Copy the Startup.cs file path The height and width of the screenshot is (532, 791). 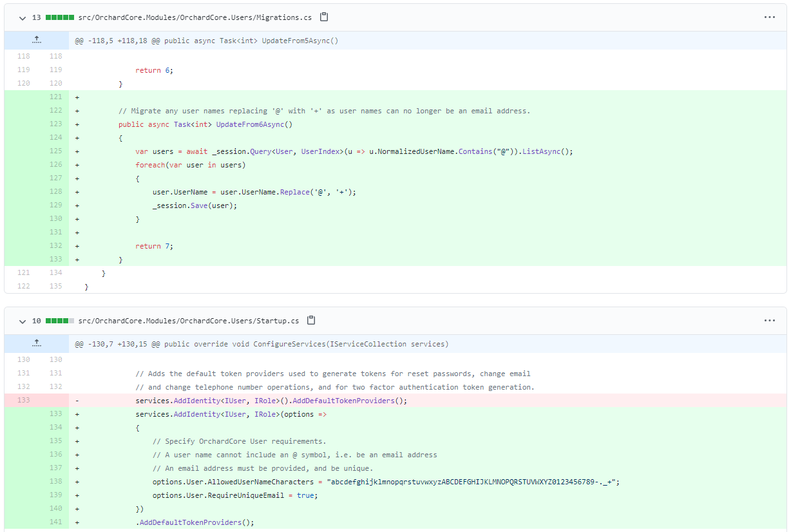click(x=311, y=321)
